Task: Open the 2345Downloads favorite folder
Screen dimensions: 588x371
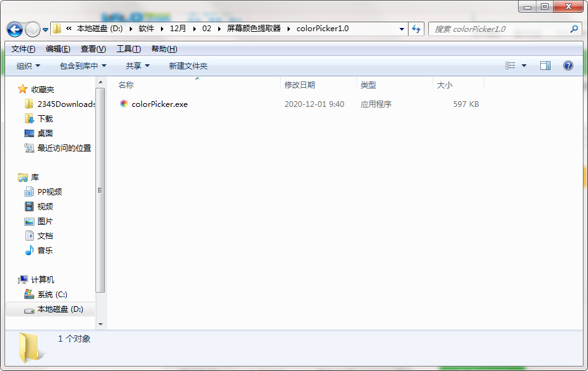Action: [x=66, y=104]
